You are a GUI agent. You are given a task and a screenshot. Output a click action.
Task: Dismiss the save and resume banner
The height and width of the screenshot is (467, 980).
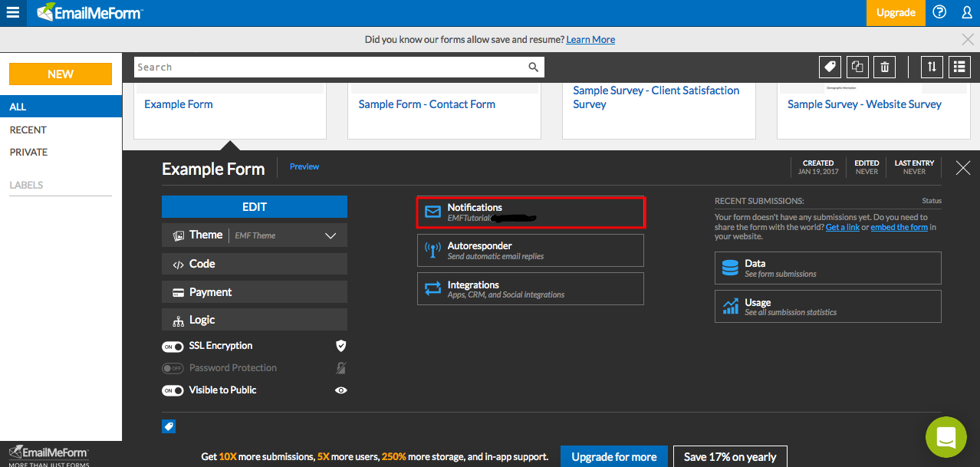(968, 39)
